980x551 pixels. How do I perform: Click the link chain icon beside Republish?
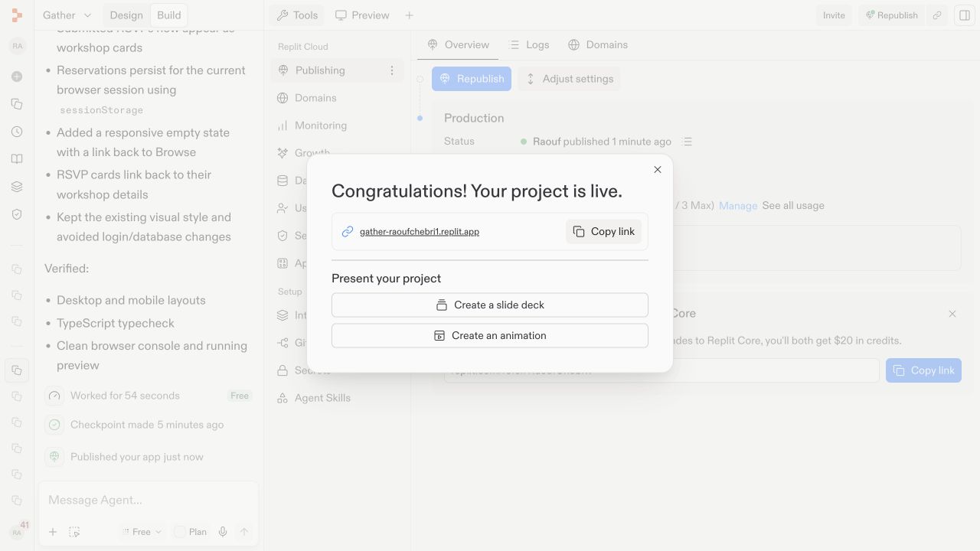936,15
